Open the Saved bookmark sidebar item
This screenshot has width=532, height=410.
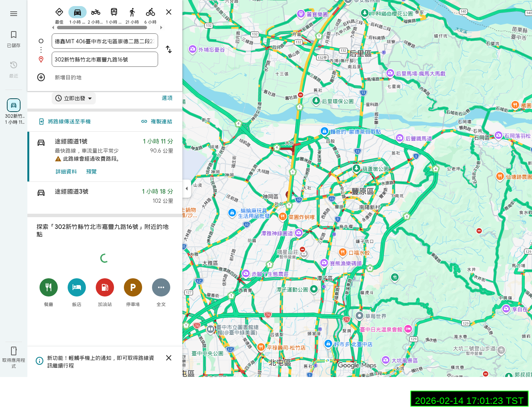(14, 39)
